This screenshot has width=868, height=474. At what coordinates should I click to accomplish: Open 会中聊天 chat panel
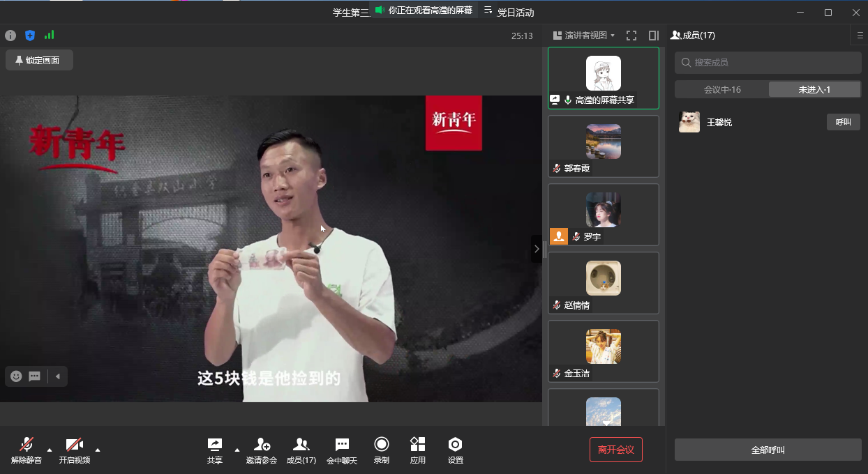tap(342, 450)
